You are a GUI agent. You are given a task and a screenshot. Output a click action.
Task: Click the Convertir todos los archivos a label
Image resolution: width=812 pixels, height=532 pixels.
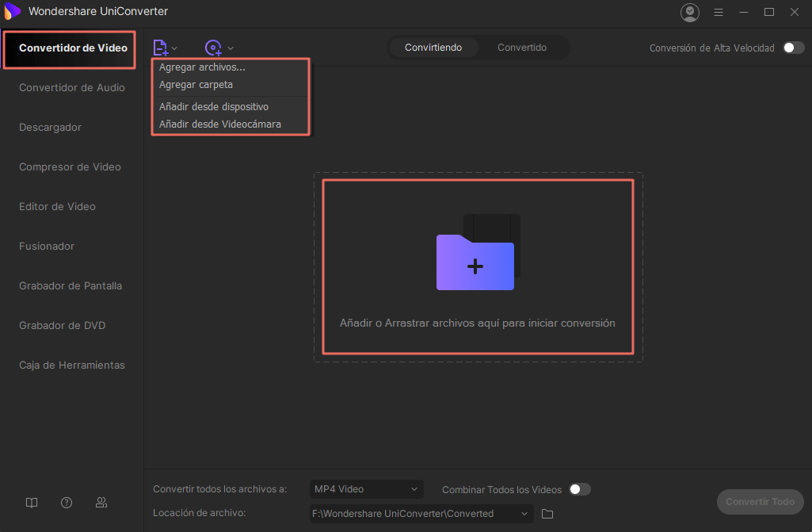click(x=219, y=489)
